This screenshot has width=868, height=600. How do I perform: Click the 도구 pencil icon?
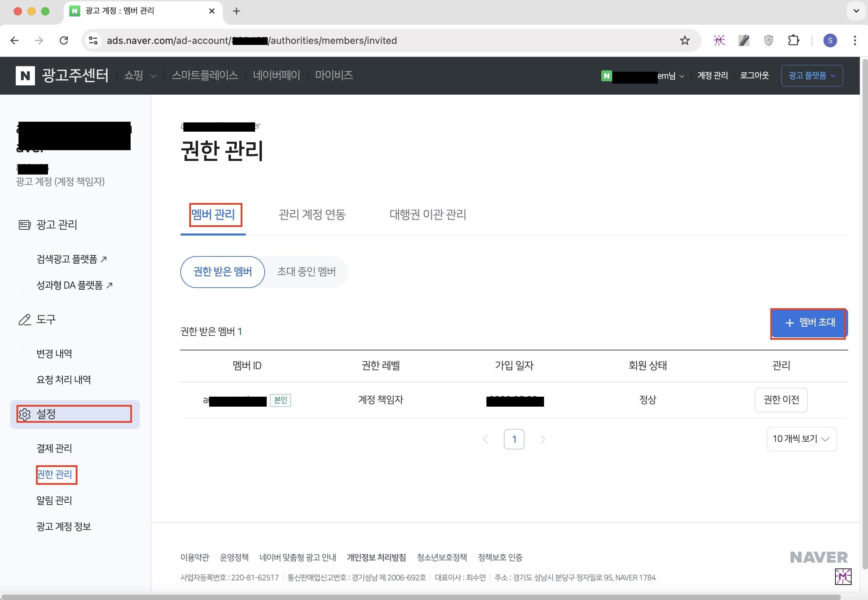tap(25, 320)
